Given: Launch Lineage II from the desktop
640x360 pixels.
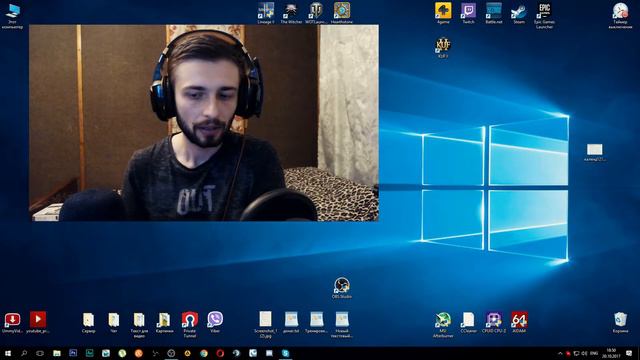Looking at the screenshot, I should click(x=266, y=13).
